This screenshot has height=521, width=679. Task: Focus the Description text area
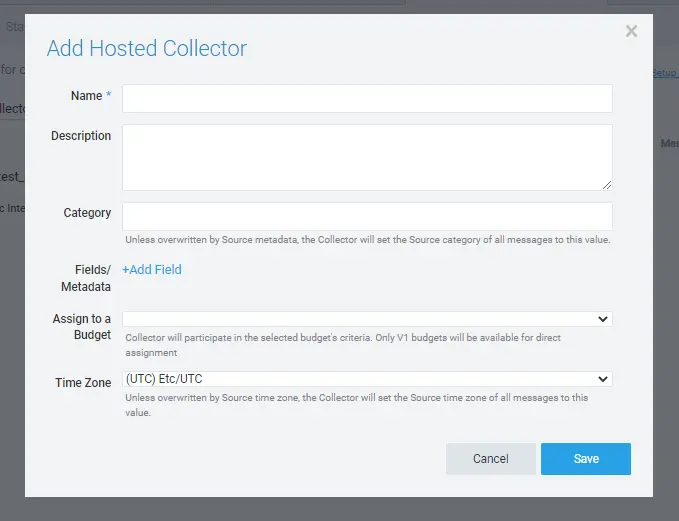pos(367,157)
